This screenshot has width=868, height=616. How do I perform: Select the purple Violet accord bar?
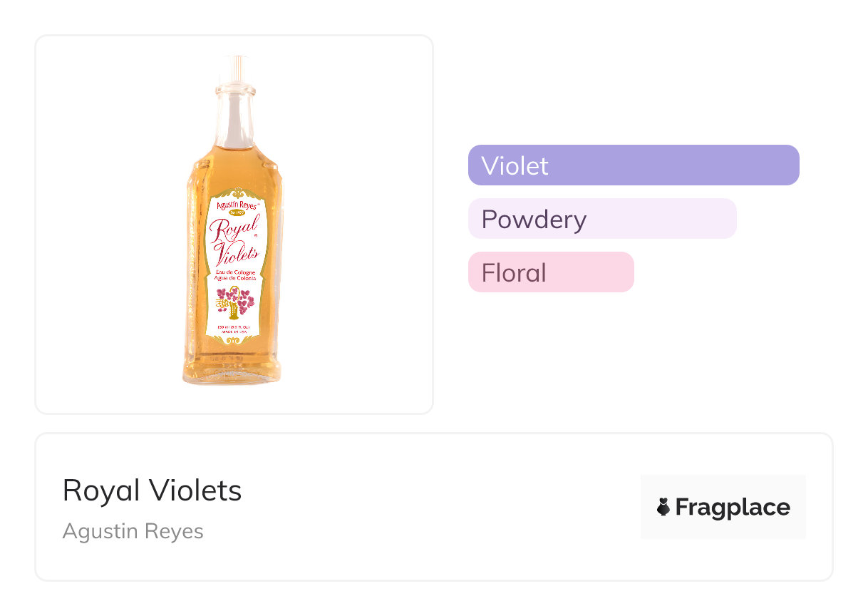tap(634, 165)
